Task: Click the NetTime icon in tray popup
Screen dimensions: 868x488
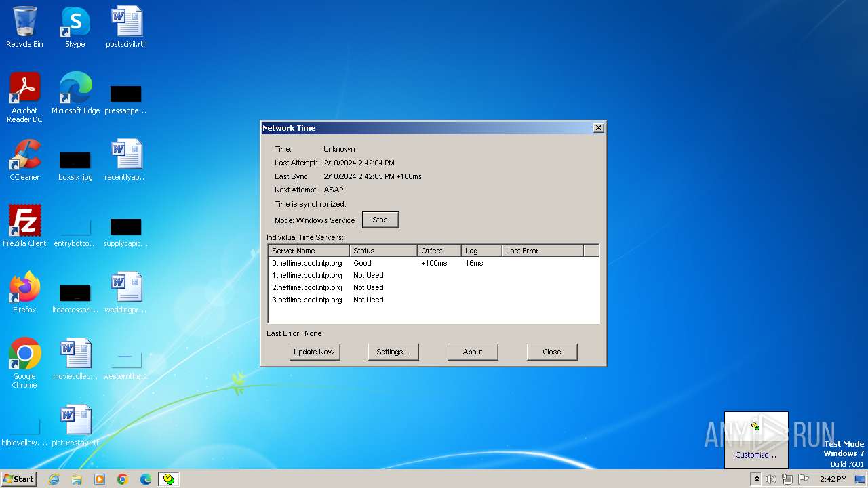Action: pos(755,426)
